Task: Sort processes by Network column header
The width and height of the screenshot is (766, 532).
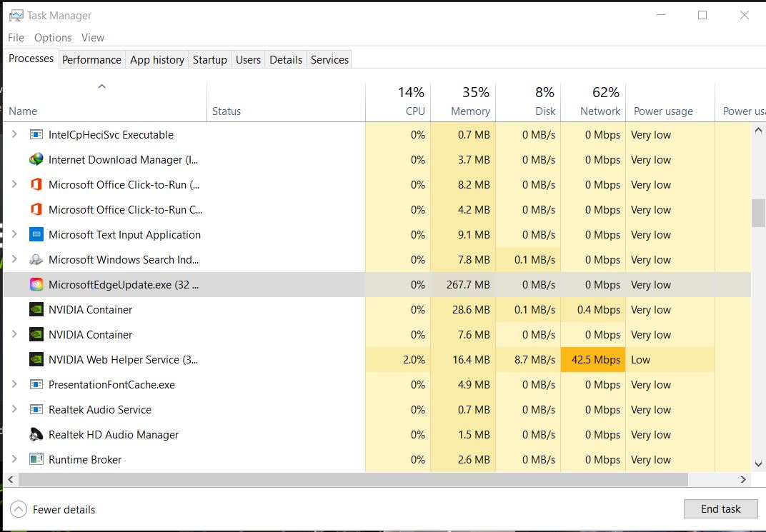Action: pyautogui.click(x=600, y=102)
